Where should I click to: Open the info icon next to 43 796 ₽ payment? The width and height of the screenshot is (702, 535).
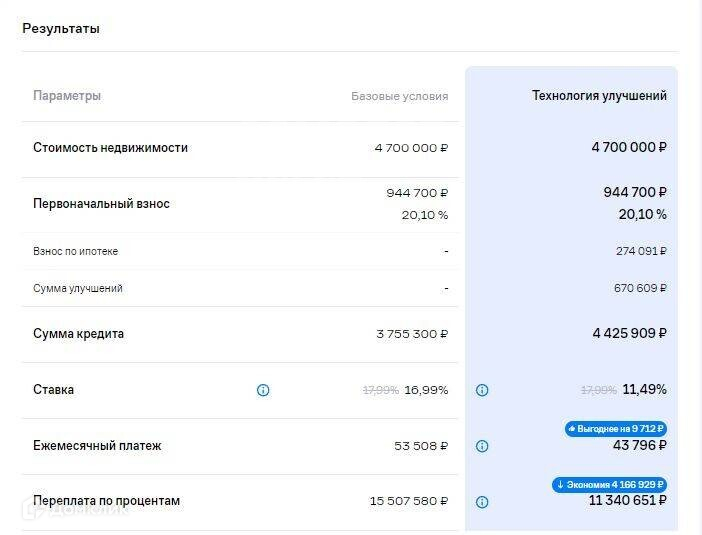pos(482,446)
